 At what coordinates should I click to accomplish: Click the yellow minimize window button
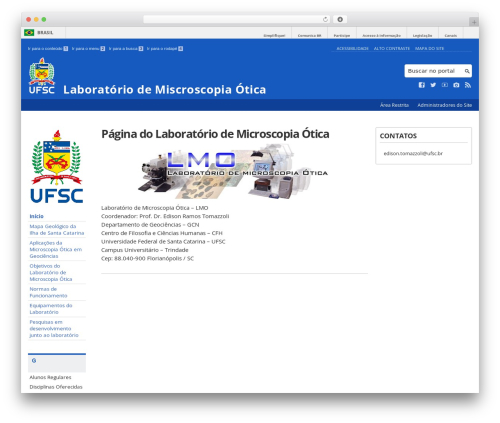(x=36, y=19)
